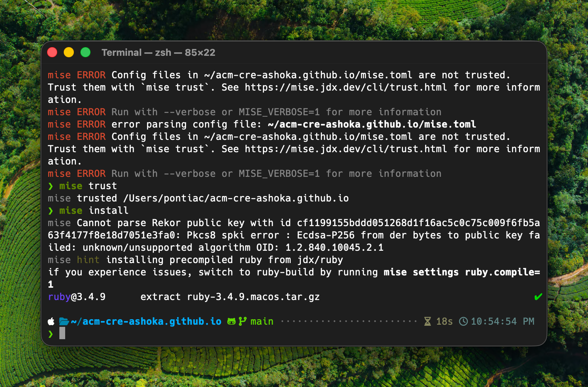Viewport: 588px width, 387px height.
Task: Click 'installing precompiled ruby from jdx/ruby' text
Action: 224,260
